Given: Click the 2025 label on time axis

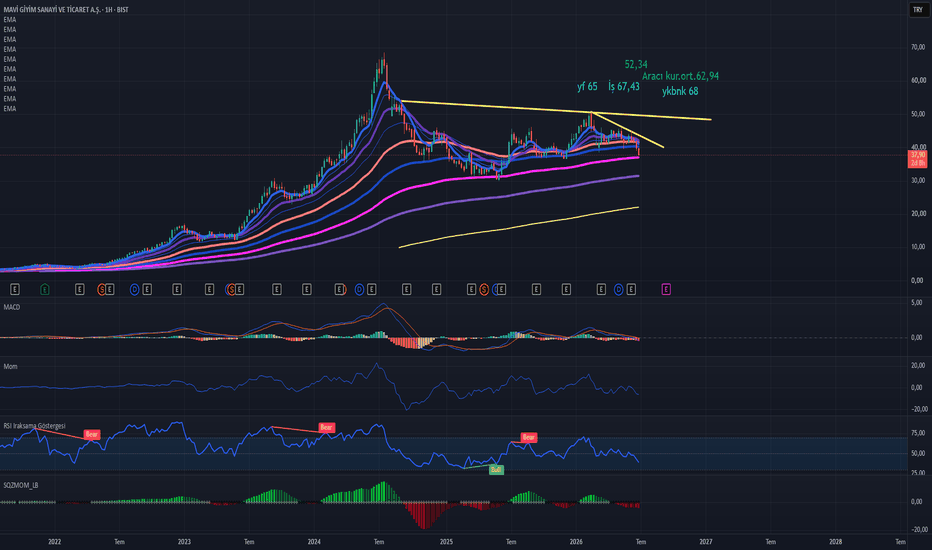Looking at the screenshot, I should tap(446, 542).
